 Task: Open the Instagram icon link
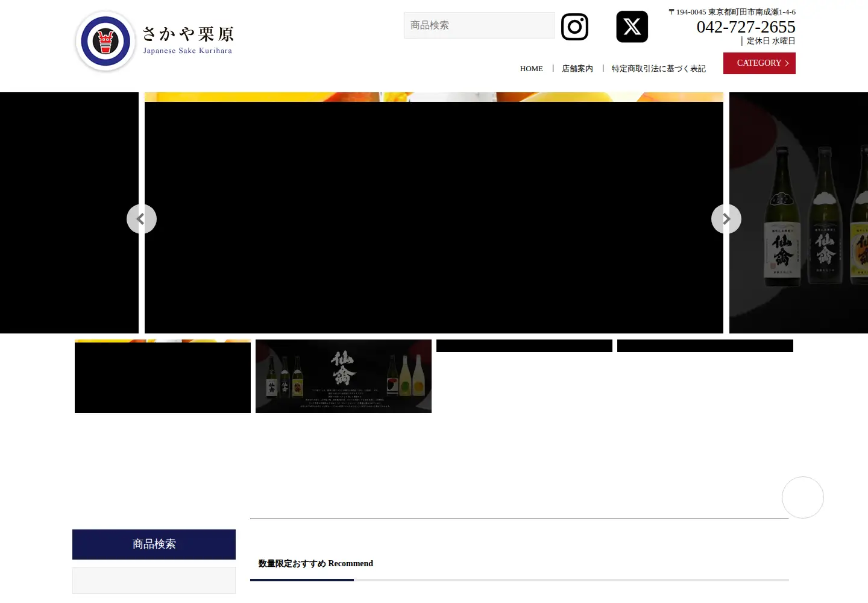(574, 27)
